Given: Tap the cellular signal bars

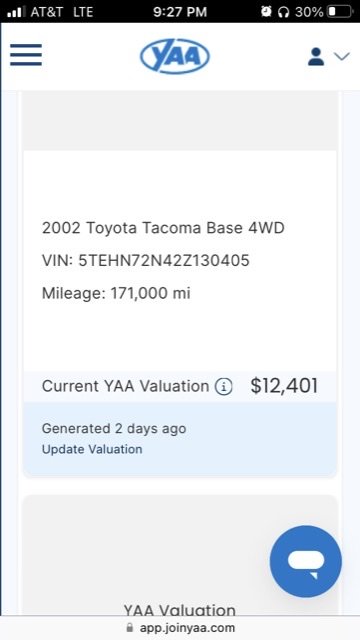Looking at the screenshot, I should [x=16, y=11].
